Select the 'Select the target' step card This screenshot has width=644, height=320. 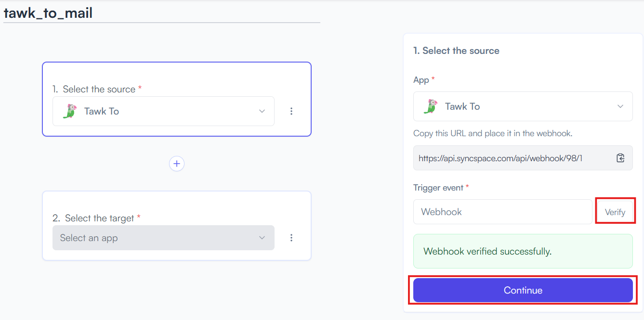(177, 226)
